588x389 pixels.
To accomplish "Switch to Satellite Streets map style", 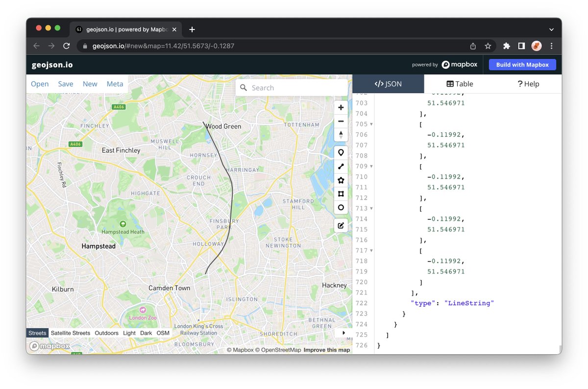I will click(x=71, y=333).
